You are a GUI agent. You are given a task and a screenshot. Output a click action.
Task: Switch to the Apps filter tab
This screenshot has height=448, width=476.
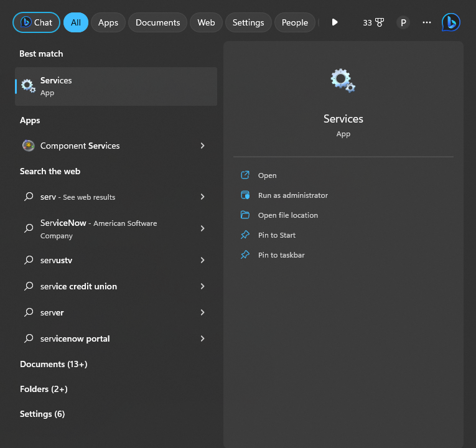pyautogui.click(x=108, y=22)
